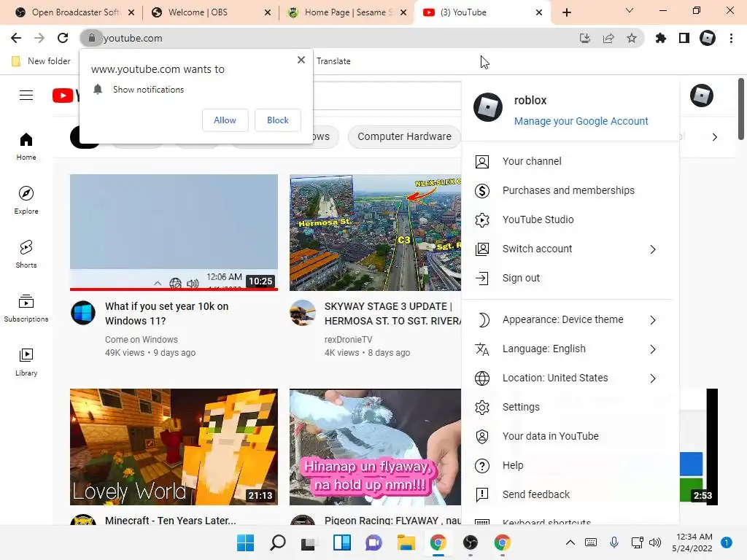Click the install app icon in address bar
The width and height of the screenshot is (747, 560).
584,38
